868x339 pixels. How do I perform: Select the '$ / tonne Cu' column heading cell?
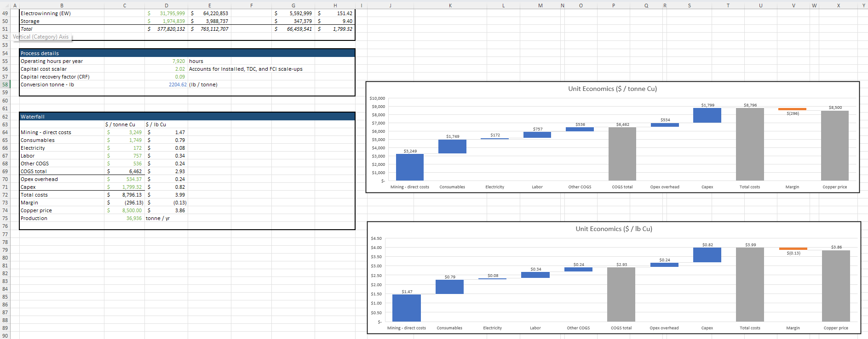coord(124,124)
